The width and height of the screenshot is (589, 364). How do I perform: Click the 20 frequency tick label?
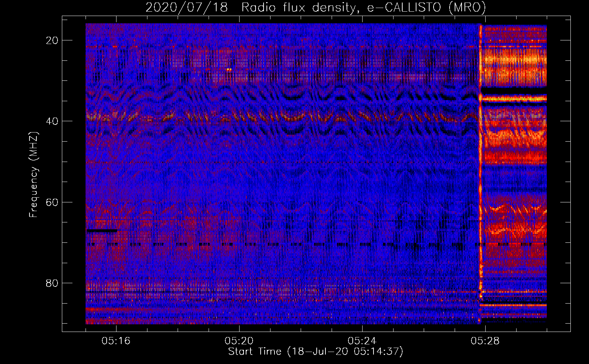coord(52,40)
